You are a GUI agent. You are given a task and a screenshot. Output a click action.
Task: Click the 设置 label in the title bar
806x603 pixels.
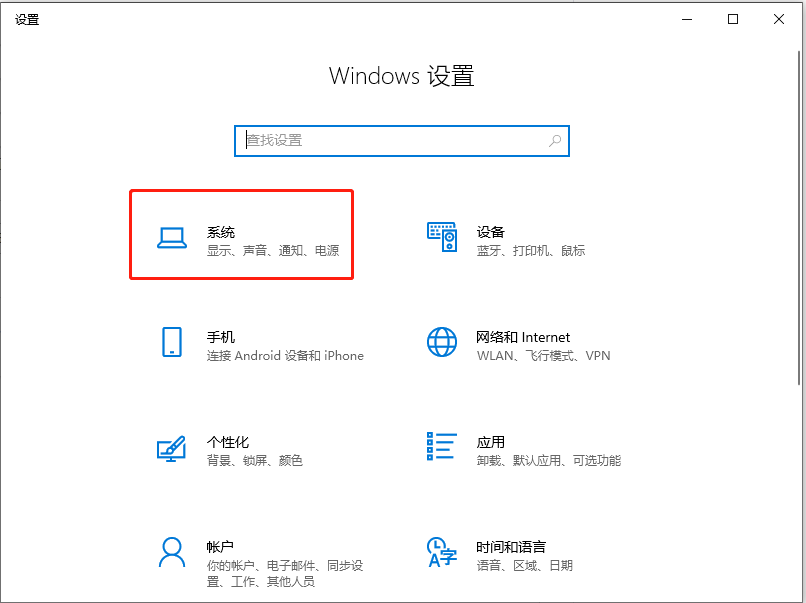coord(26,19)
